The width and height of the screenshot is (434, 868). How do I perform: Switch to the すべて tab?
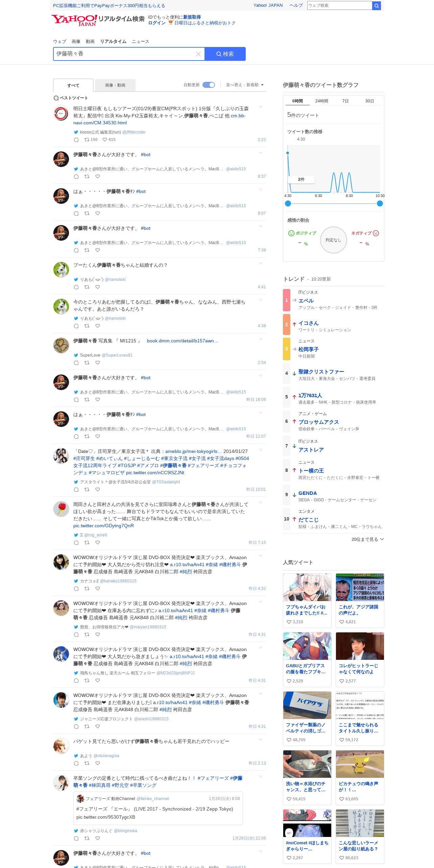click(x=73, y=85)
